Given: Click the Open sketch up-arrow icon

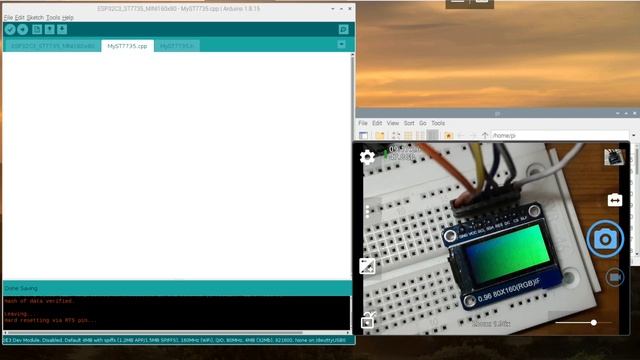Looking at the screenshot, I should [50, 29].
